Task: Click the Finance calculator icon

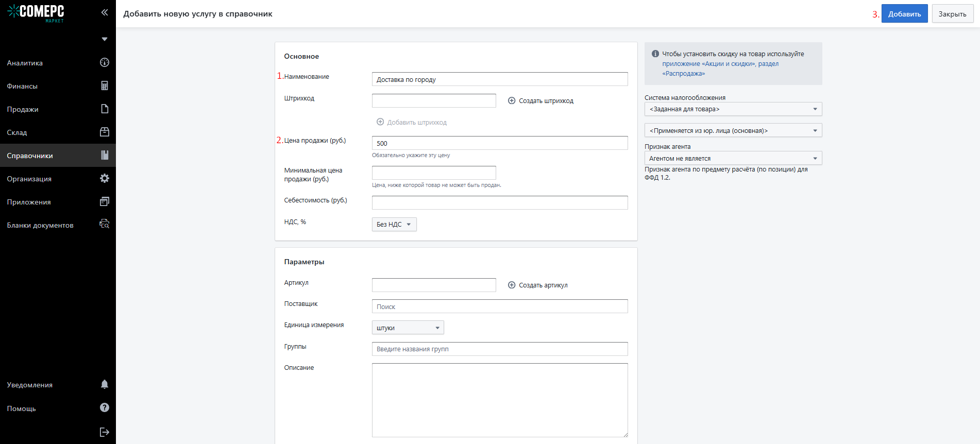Action: pos(105,86)
